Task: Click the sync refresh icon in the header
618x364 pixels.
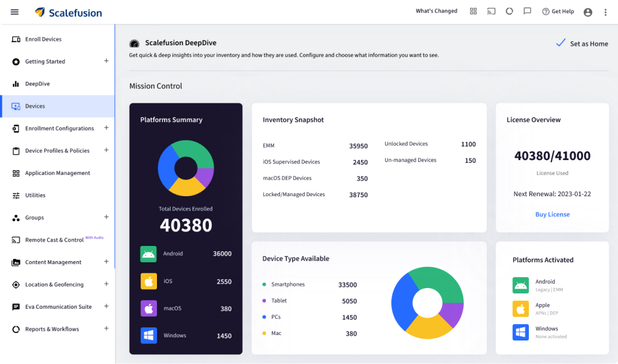Action: [509, 11]
